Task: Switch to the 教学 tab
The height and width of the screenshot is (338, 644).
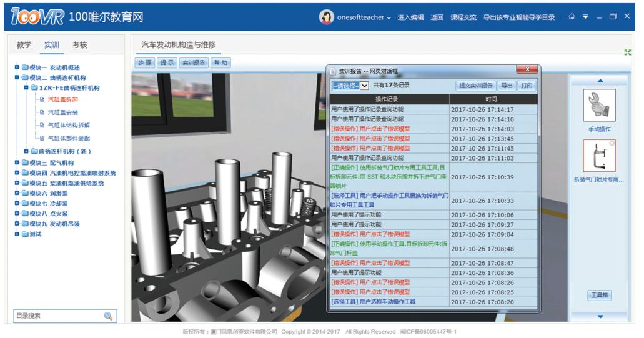Action: [x=24, y=45]
